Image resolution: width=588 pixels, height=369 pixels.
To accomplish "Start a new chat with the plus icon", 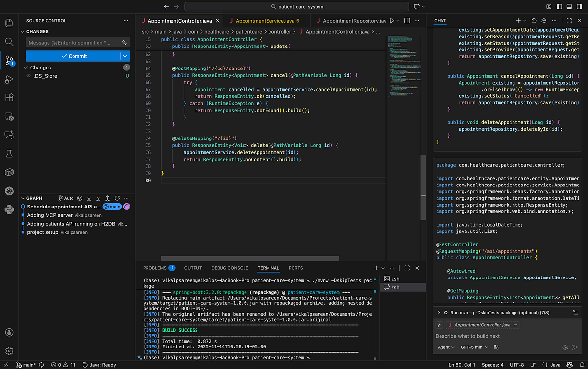I will pyautogui.click(x=518, y=21).
